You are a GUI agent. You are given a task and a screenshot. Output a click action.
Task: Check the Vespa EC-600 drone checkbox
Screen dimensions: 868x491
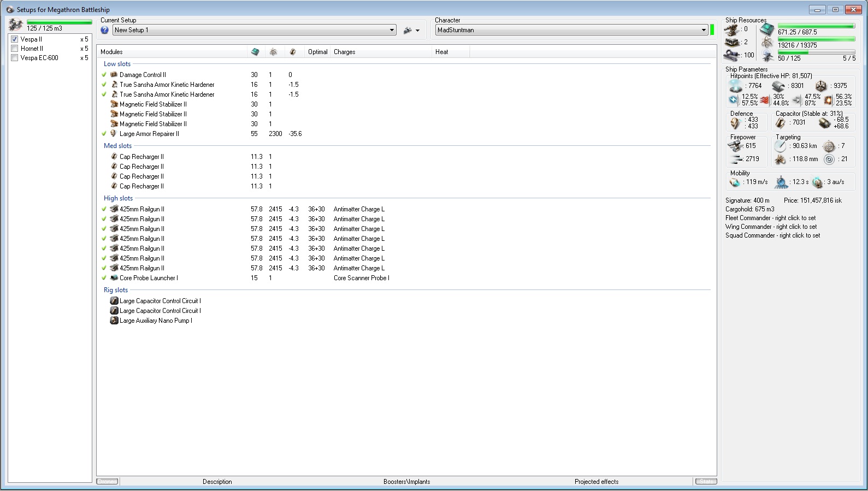click(x=15, y=58)
